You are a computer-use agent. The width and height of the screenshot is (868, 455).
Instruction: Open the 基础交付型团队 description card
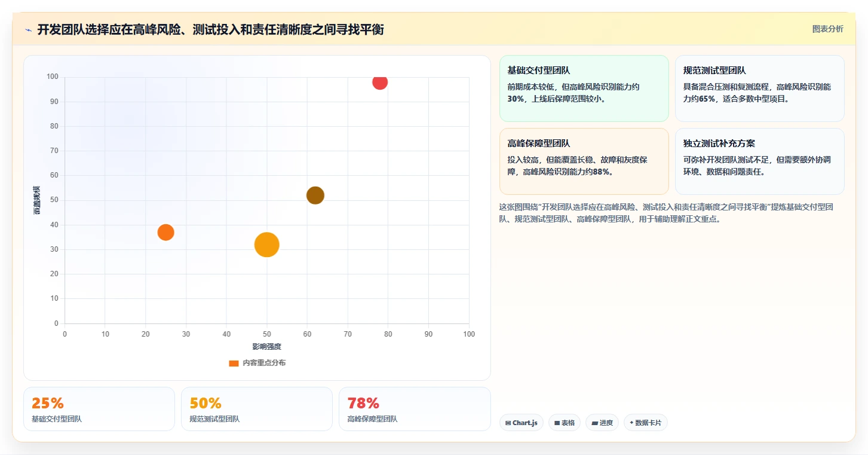[584, 88]
